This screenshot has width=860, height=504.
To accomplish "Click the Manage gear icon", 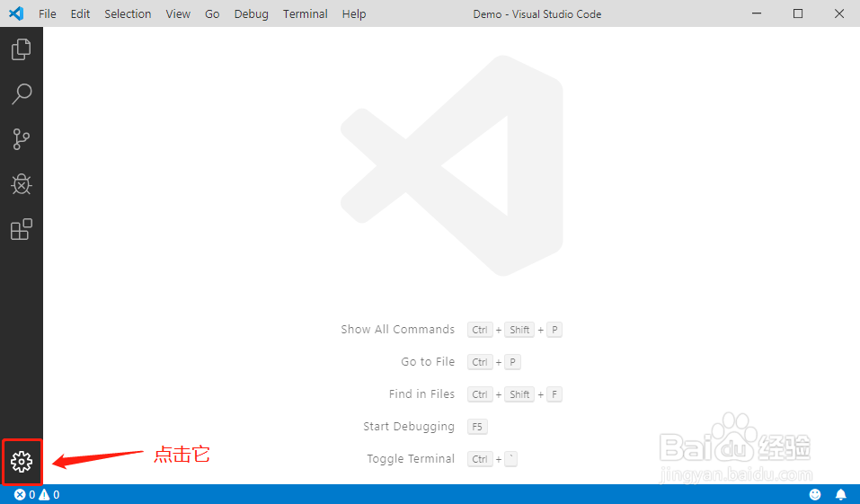I will [x=22, y=462].
